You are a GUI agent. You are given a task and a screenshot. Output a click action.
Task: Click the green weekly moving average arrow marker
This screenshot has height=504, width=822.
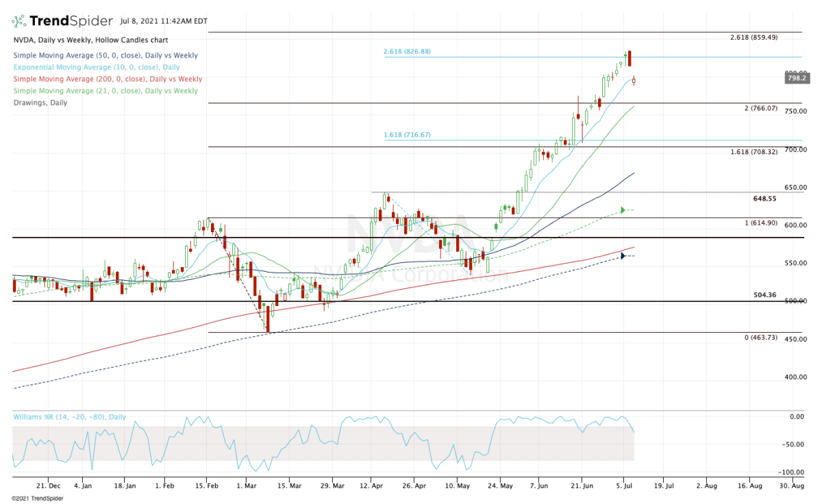click(623, 210)
